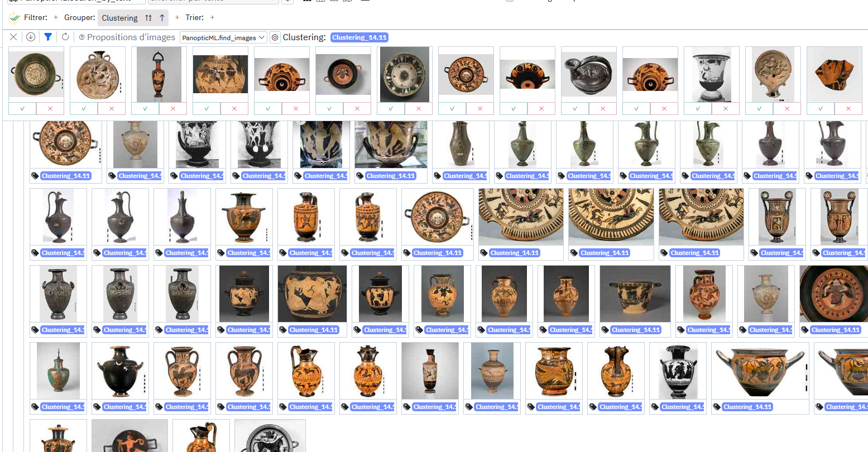Select the large chariot plate thumbnail
868x452 pixels.
point(521,217)
